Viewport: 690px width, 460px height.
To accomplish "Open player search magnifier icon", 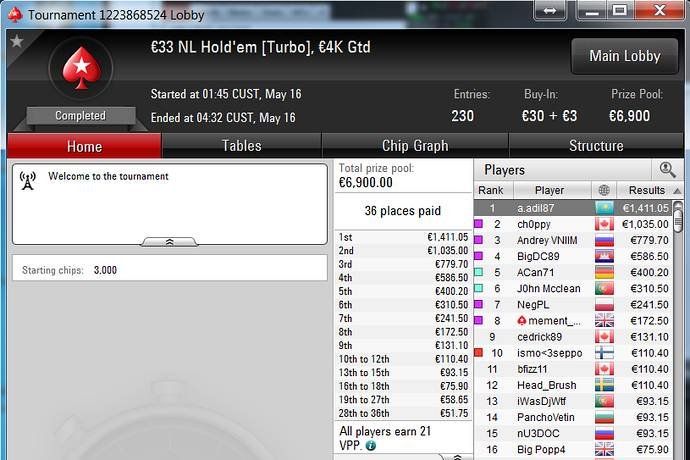I will [x=667, y=169].
